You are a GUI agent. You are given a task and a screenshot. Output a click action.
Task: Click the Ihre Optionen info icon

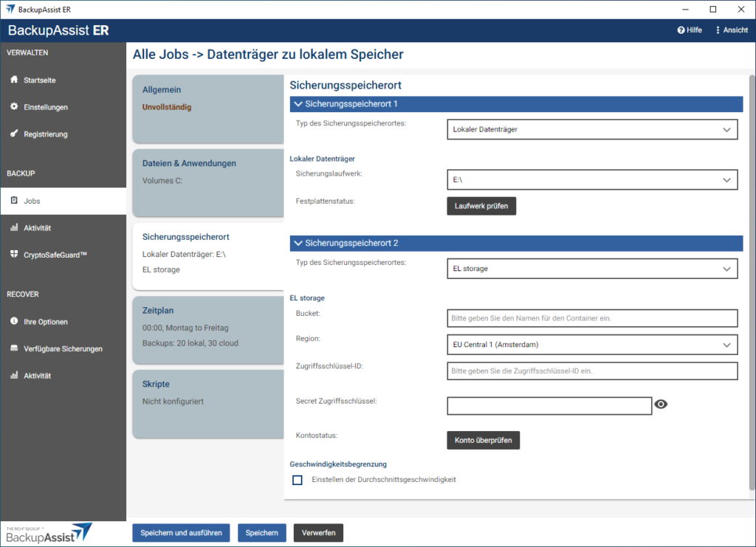tap(14, 322)
